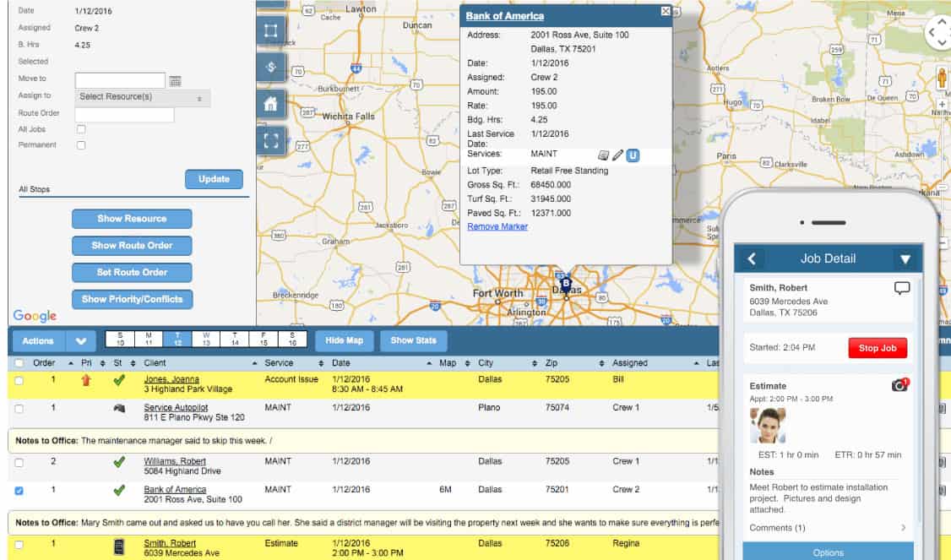951x560 pixels.
Task: Tap the Options bar in the phone
Action: coord(828,552)
